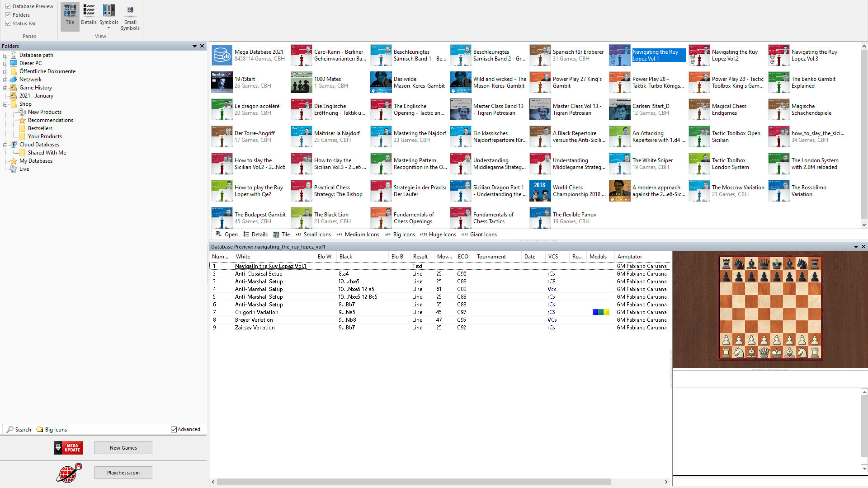
Task: Expand the Shop folder in tree
Action: pyautogui.click(x=5, y=103)
